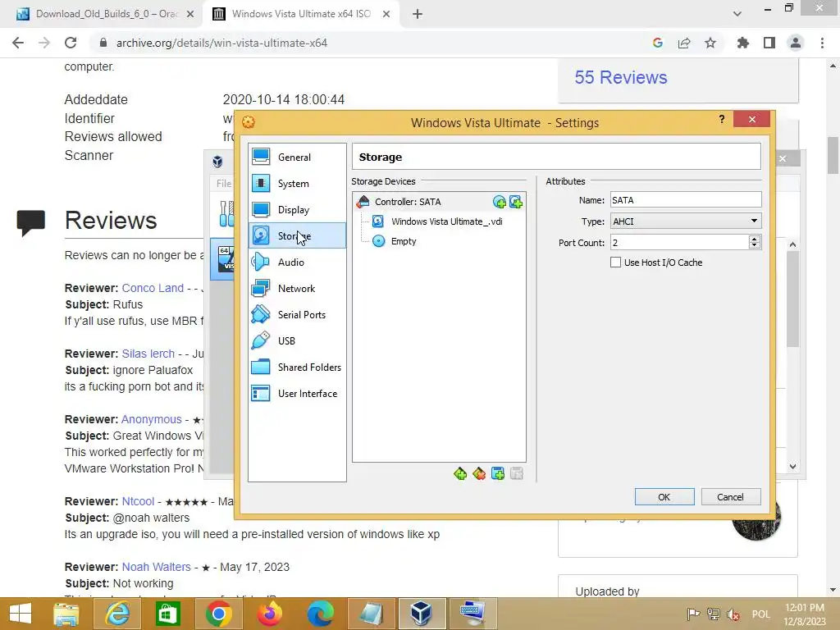Add optical drive to SATA controller
The width and height of the screenshot is (840, 630).
500,202
